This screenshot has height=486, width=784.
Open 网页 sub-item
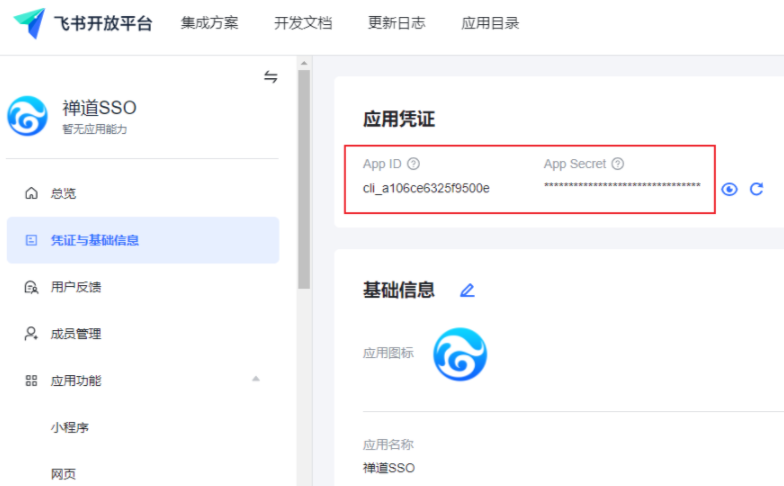63,474
